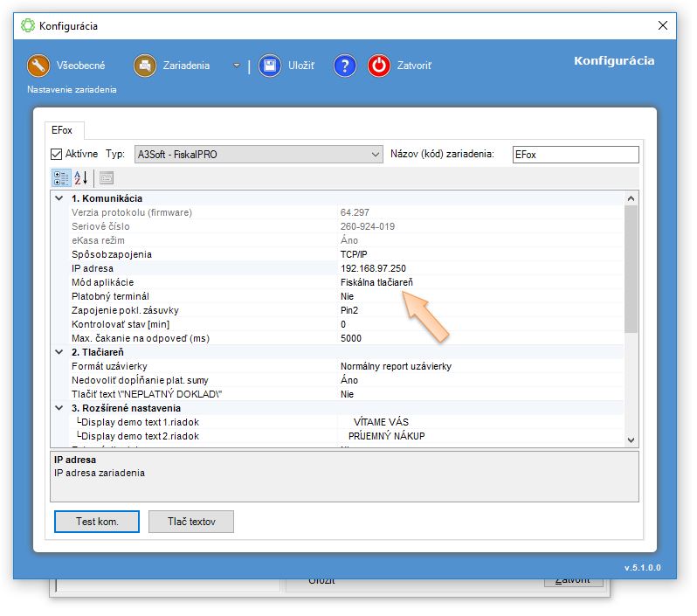
Task: Click the Uložiť floppy disk icon
Action: point(269,66)
